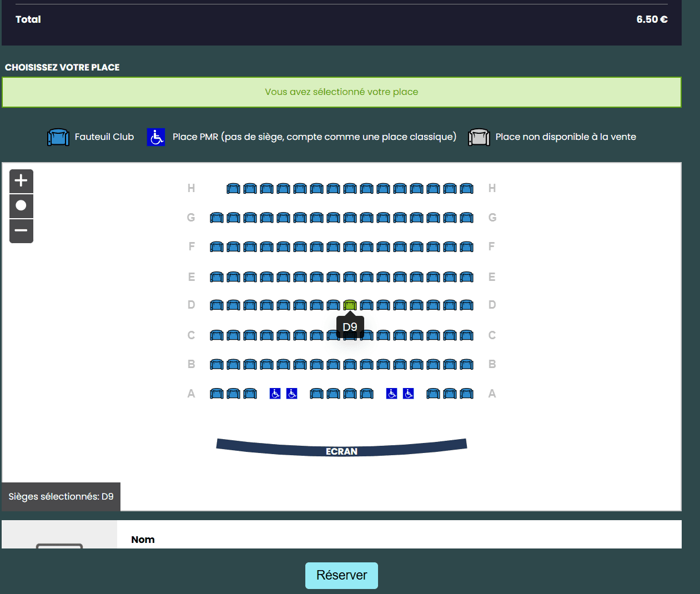Pick the rightmost seat in row G
700x594 pixels.
pos(466,218)
